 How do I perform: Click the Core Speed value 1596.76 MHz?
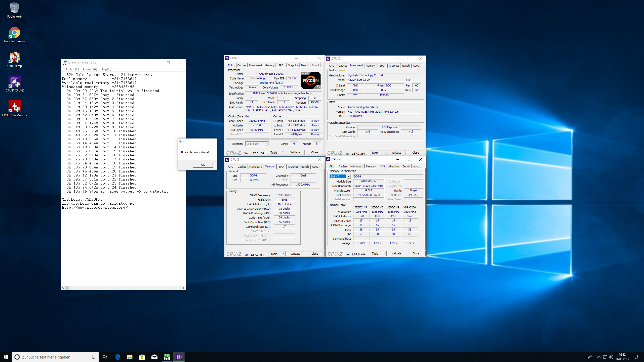click(x=257, y=121)
